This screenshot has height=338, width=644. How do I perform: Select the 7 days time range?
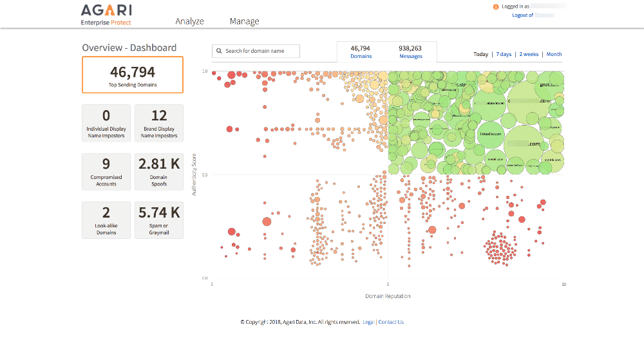[504, 54]
